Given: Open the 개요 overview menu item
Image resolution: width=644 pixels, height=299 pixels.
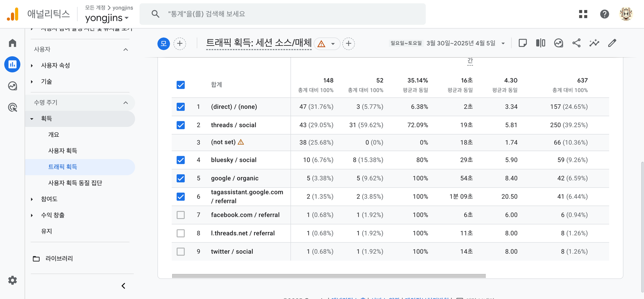Looking at the screenshot, I should 54,135.
